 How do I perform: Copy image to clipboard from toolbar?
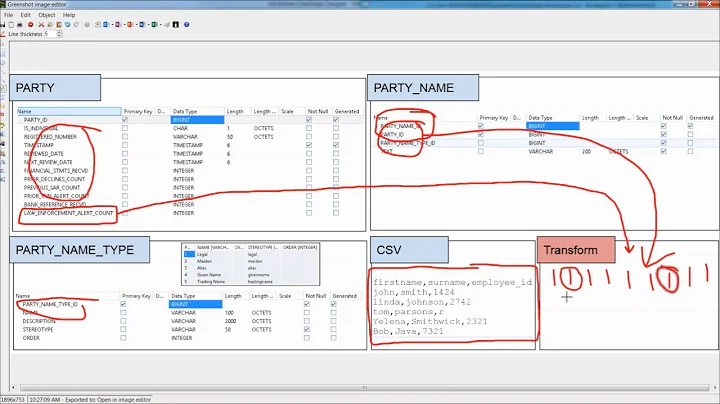(11, 25)
